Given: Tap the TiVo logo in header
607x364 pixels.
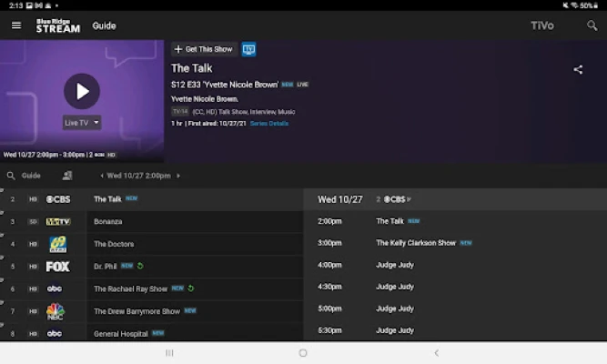Looking at the screenshot, I should click(542, 25).
